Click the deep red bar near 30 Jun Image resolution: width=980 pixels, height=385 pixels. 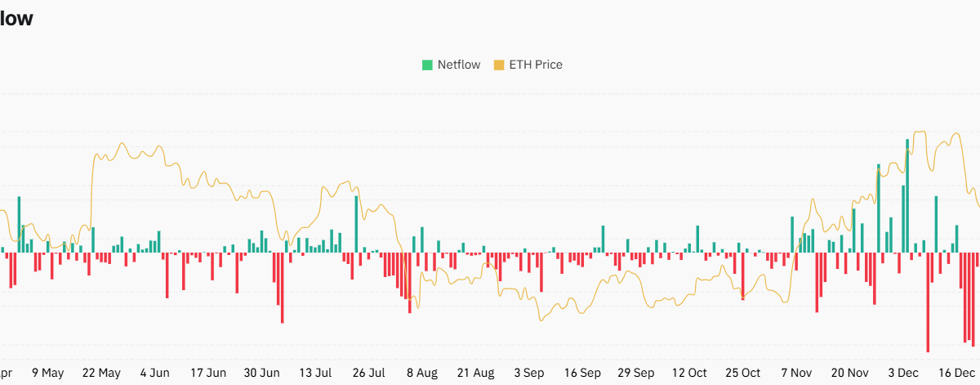tap(282, 288)
